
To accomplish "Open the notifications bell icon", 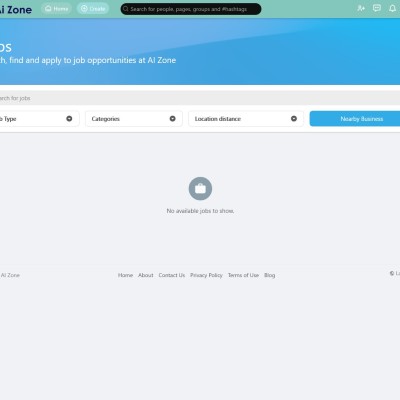I will (392, 8).
